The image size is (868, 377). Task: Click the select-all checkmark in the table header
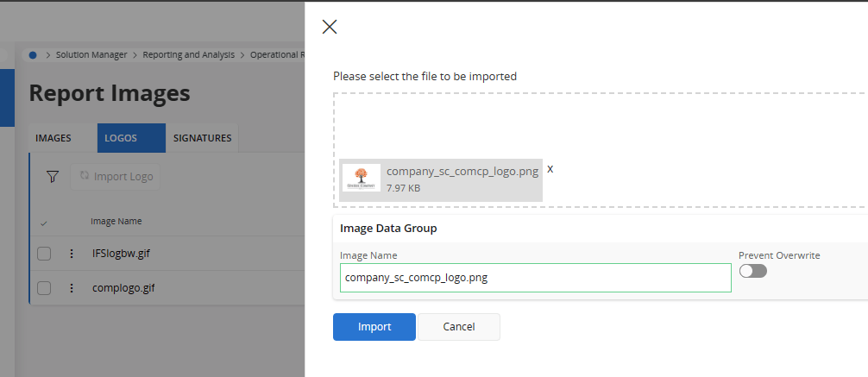(x=44, y=223)
